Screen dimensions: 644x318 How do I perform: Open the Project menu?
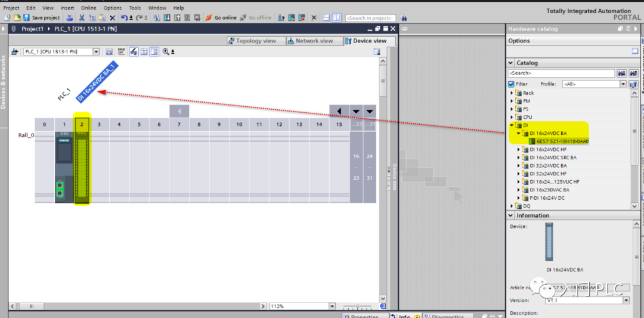[x=11, y=8]
